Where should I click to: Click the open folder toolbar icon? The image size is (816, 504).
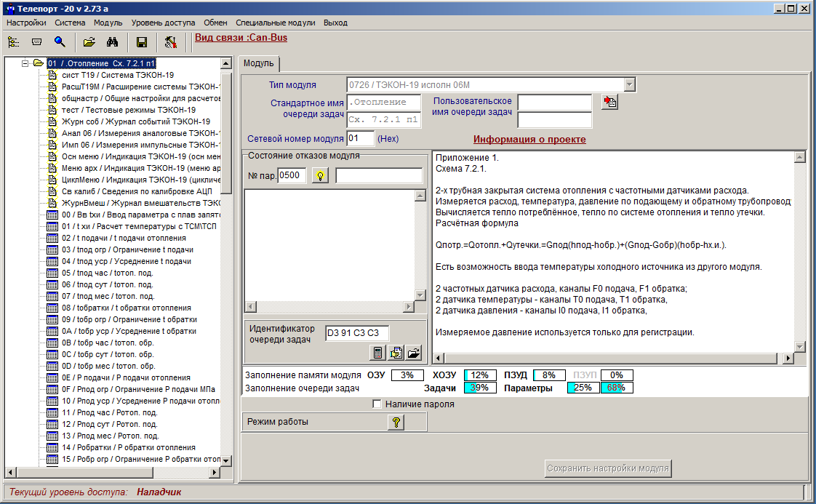click(x=89, y=42)
